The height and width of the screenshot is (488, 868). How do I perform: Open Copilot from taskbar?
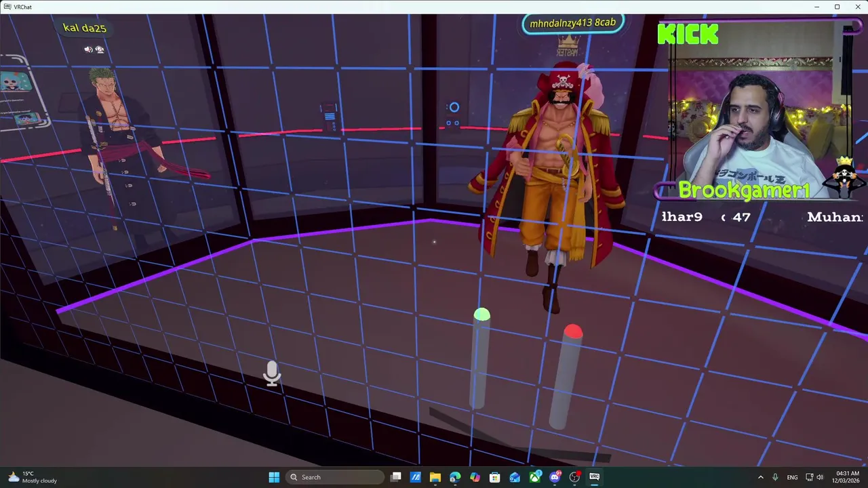tap(475, 477)
